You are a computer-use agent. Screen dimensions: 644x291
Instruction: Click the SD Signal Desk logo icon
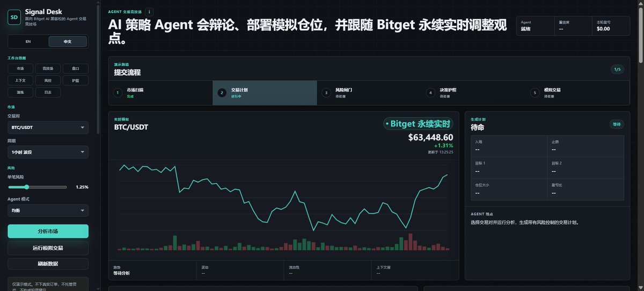pos(13,18)
